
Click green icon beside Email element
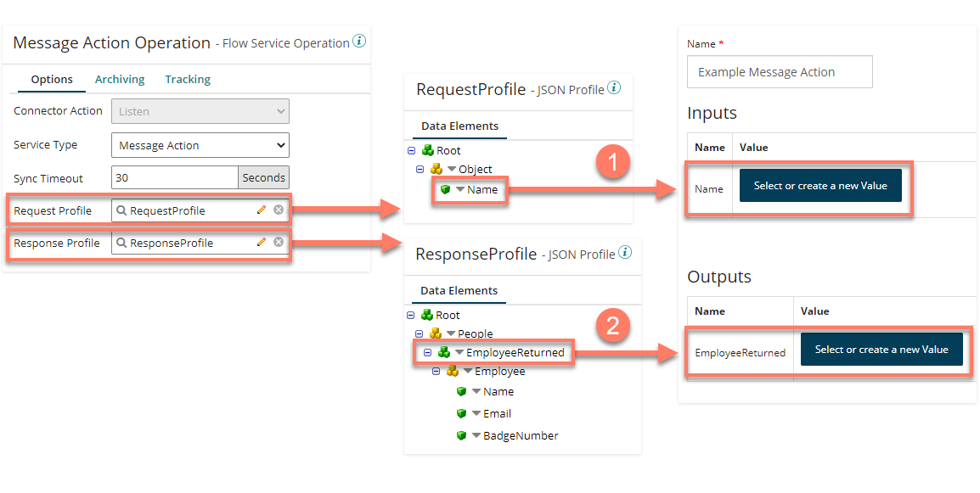click(x=462, y=413)
